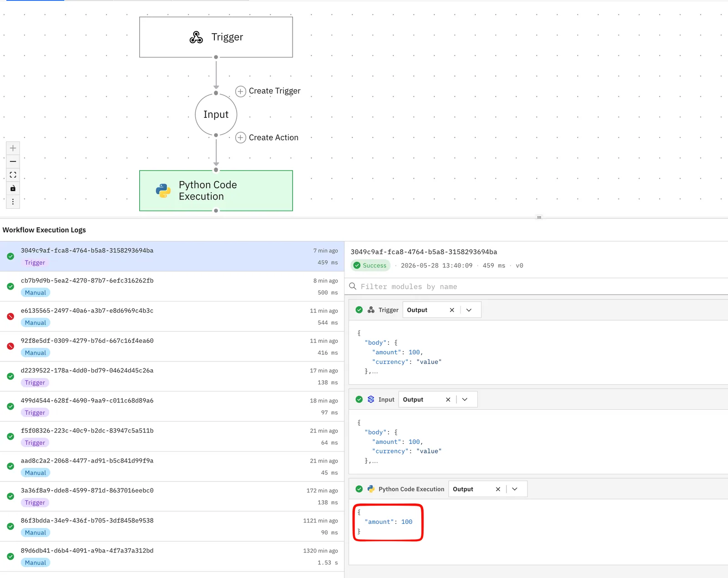Expand Python Code Execution Output dropdown
The width and height of the screenshot is (728, 578).
(515, 489)
